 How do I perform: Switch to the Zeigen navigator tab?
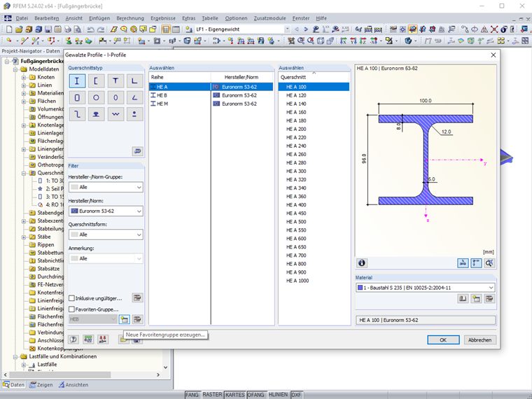[x=41, y=384]
